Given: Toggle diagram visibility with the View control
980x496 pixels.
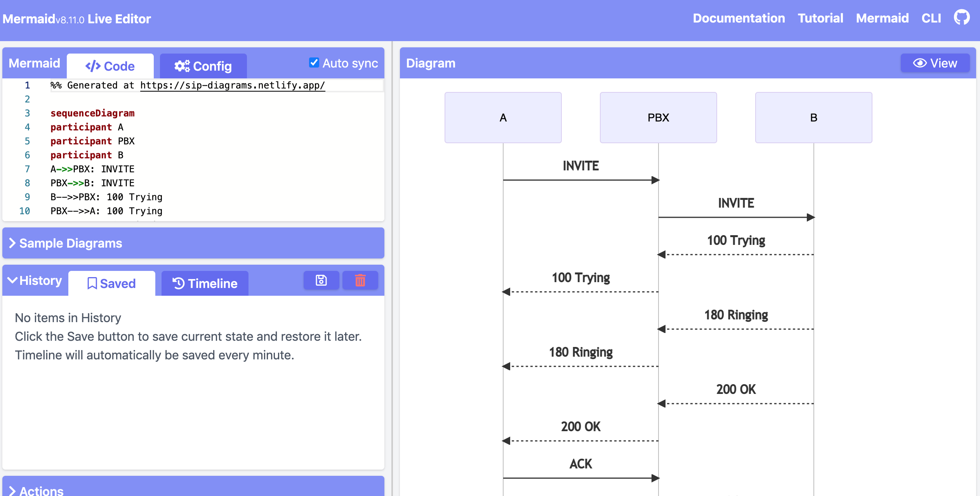Looking at the screenshot, I should click(934, 63).
